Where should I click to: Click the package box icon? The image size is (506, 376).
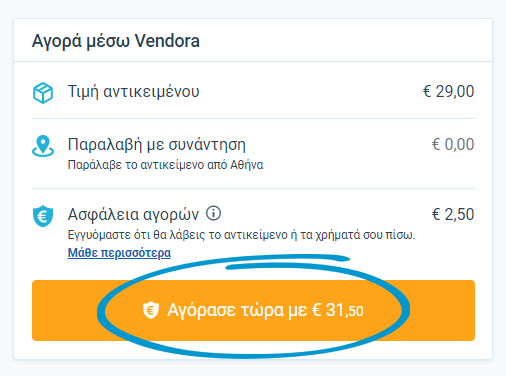[43, 93]
